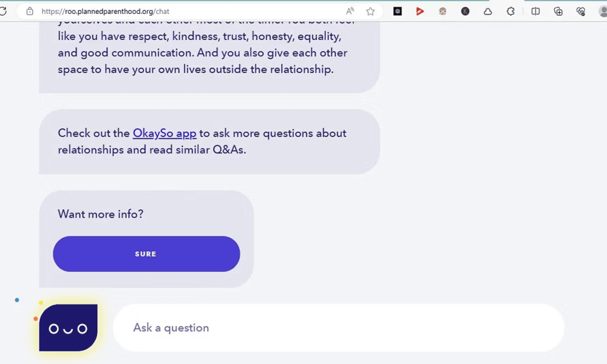The height and width of the screenshot is (364, 607).
Task: Click the padlock site info icon
Action: click(x=30, y=11)
